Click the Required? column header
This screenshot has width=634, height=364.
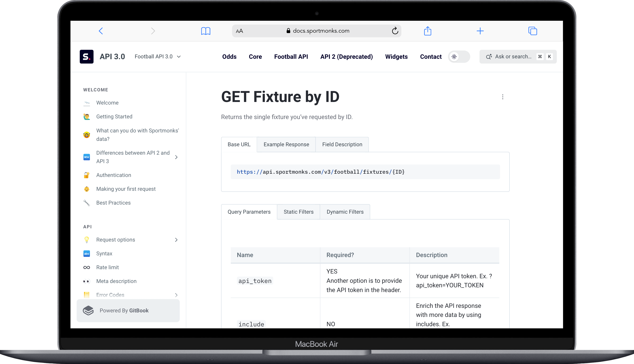(x=365, y=255)
